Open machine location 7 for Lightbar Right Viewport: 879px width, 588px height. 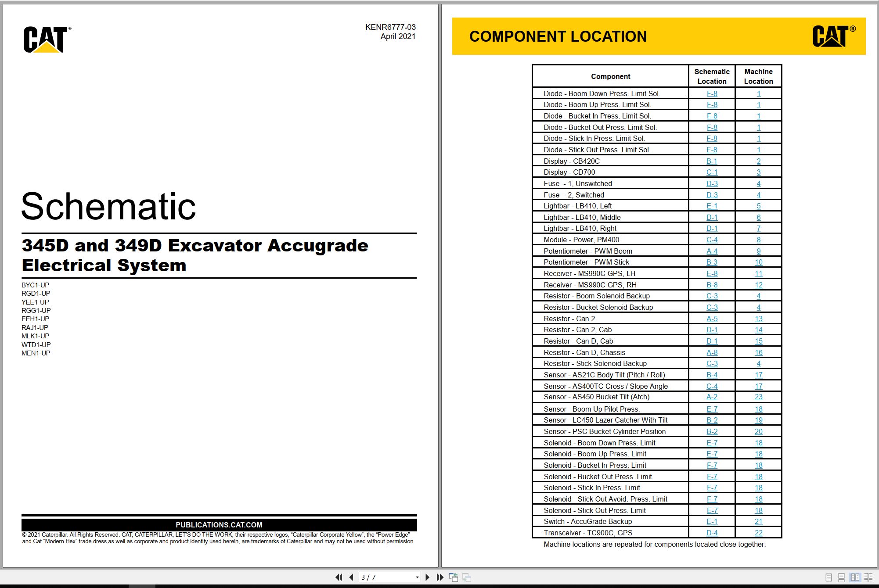[x=758, y=228]
